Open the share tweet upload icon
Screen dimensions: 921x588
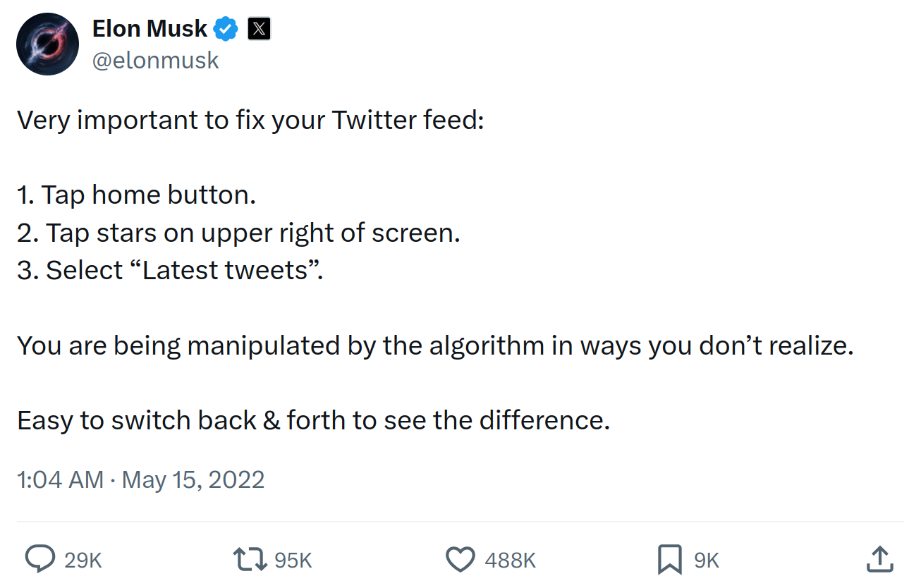pos(879,559)
